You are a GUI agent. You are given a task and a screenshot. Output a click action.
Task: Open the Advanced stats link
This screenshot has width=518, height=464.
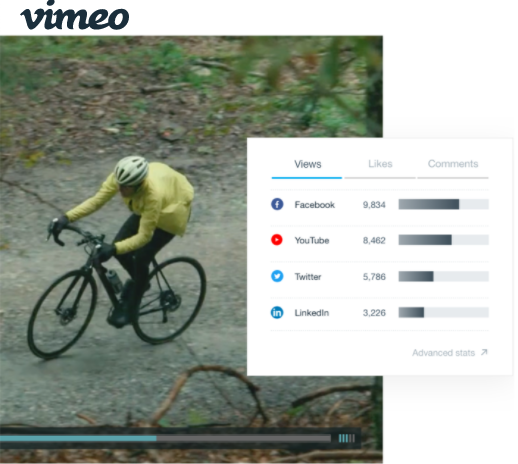(443, 353)
